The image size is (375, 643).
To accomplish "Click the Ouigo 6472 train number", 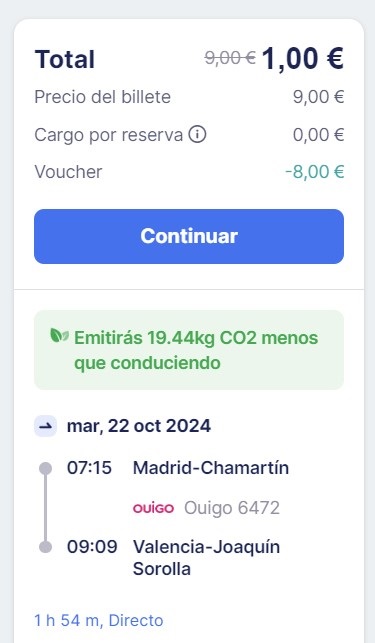I will pyautogui.click(x=232, y=508).
